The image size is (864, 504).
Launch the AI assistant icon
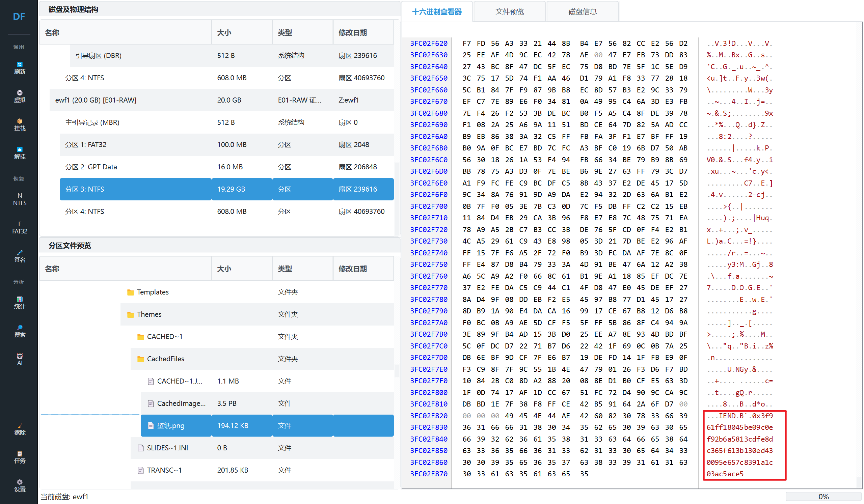coord(20,359)
